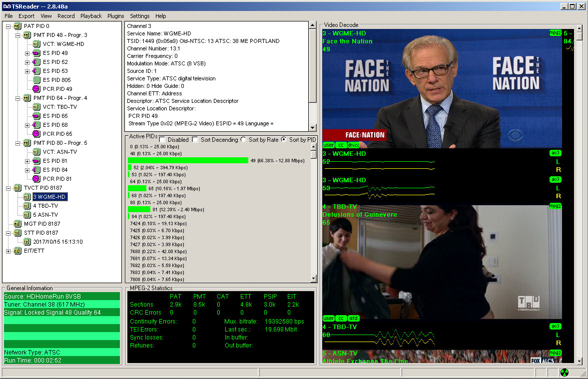This screenshot has height=379, width=588.
Task: Expand the EIT/ETT node
Action: pos(8,251)
